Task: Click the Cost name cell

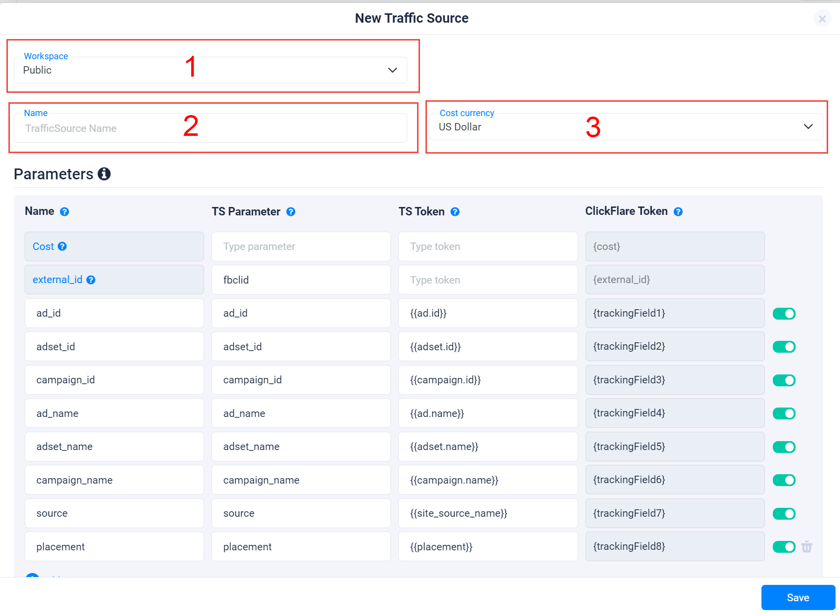Action: pyautogui.click(x=114, y=246)
